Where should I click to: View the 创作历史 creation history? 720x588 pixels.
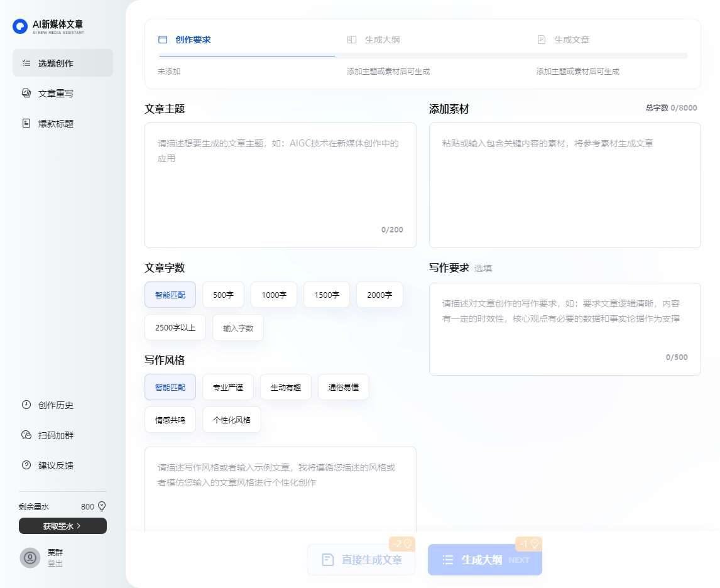pos(56,405)
